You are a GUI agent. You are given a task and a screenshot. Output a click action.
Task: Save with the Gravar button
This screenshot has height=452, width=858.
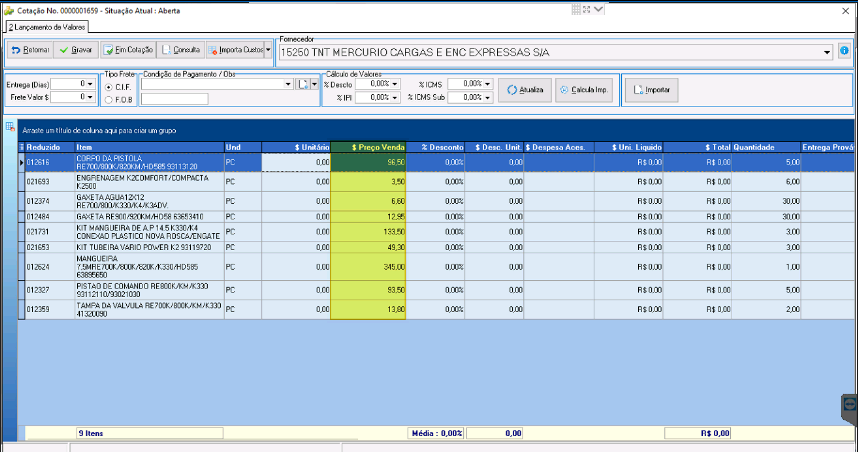(76, 50)
